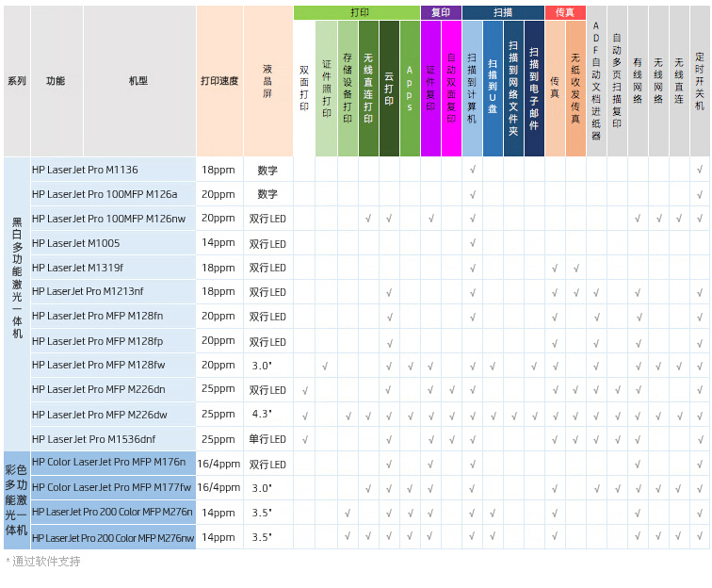Click the 功能 column header

tap(57, 81)
